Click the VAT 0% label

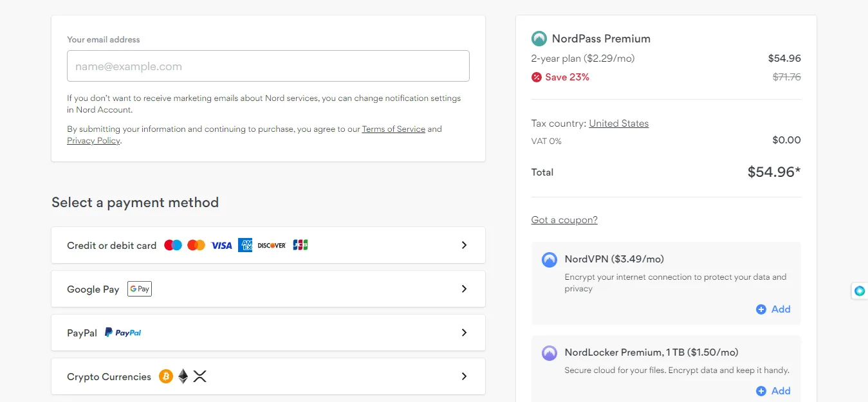[x=546, y=141]
